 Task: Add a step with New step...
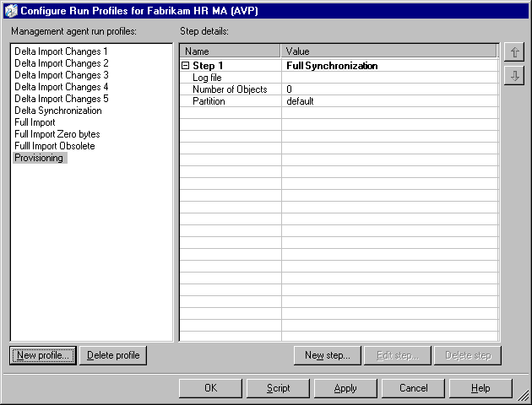328,355
